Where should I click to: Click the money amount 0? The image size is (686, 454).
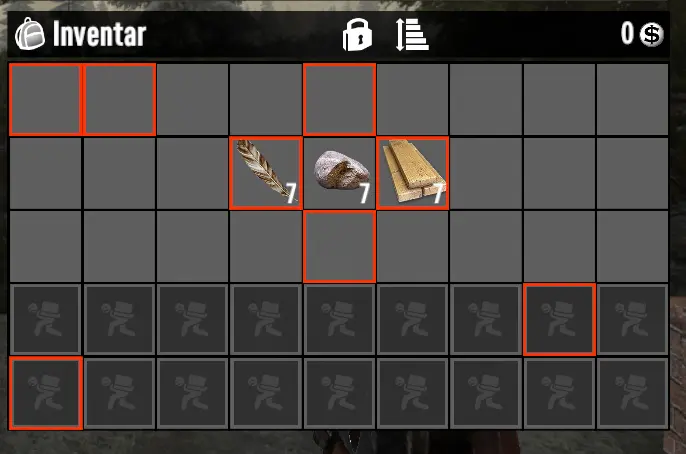627,33
